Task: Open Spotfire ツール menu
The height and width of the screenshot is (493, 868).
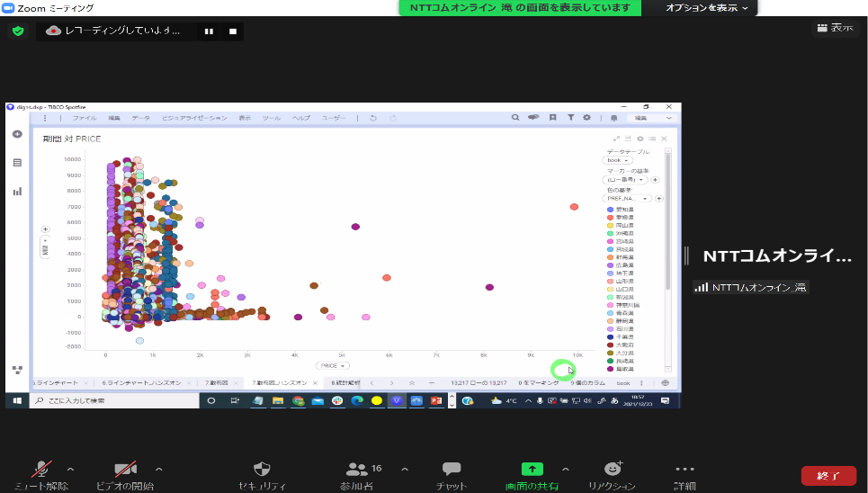Action: (272, 118)
